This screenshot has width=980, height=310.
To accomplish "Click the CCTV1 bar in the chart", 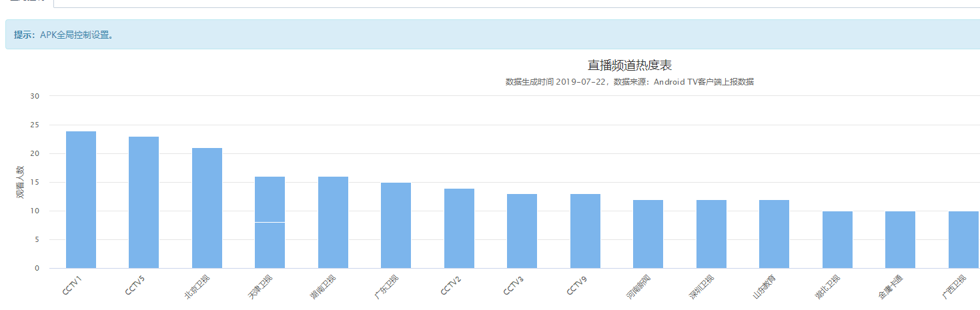I will click(x=81, y=200).
